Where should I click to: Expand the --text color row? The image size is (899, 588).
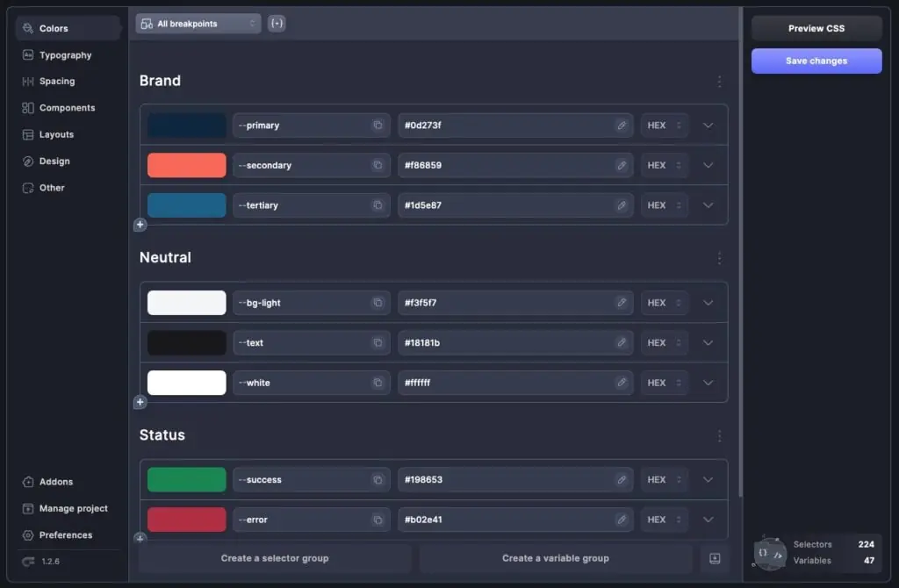pos(708,343)
